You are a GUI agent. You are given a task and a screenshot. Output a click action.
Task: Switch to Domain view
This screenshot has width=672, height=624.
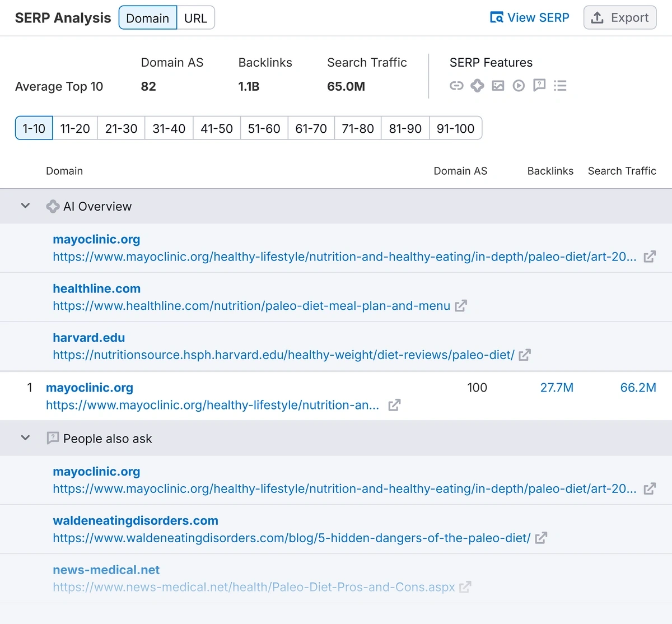[148, 18]
